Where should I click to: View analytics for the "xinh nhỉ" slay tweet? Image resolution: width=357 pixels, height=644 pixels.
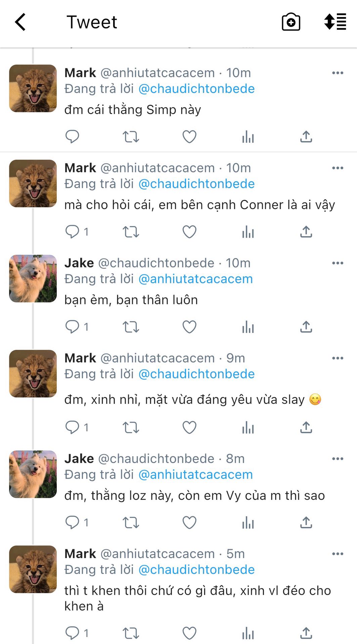pyautogui.click(x=248, y=428)
